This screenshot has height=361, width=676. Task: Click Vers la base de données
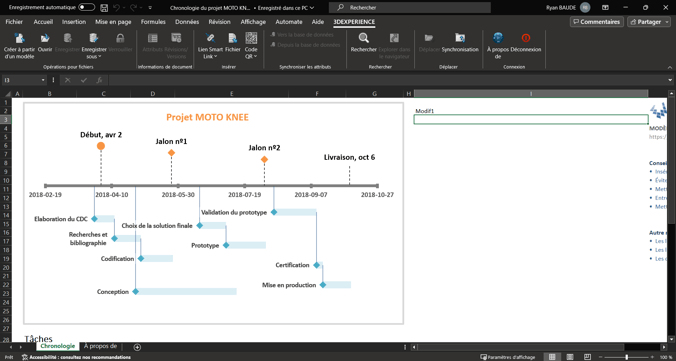[302, 35]
